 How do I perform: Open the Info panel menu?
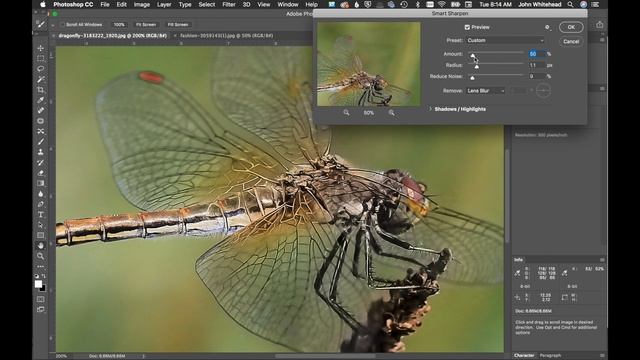[602, 260]
